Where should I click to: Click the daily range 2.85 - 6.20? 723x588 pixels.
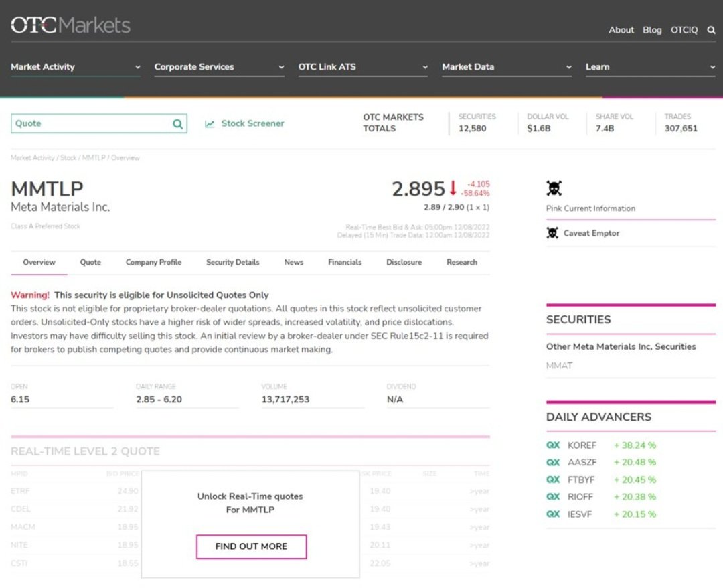click(x=159, y=399)
